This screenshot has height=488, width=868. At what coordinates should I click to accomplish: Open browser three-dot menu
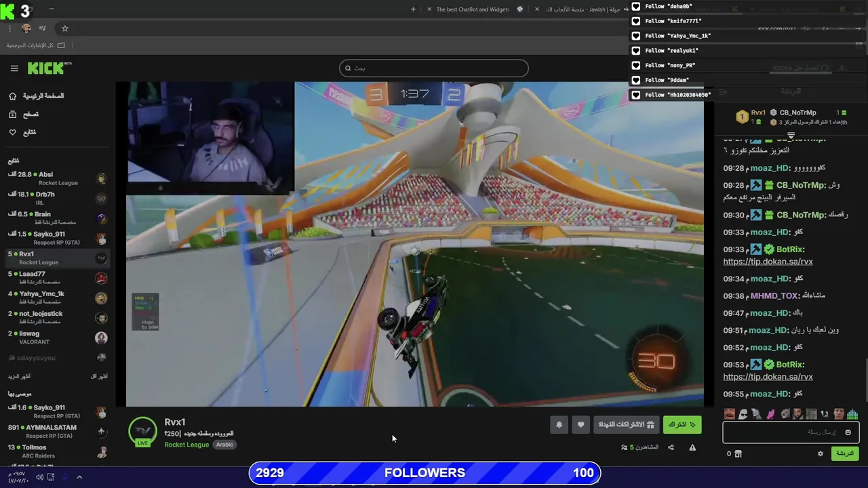point(9,28)
